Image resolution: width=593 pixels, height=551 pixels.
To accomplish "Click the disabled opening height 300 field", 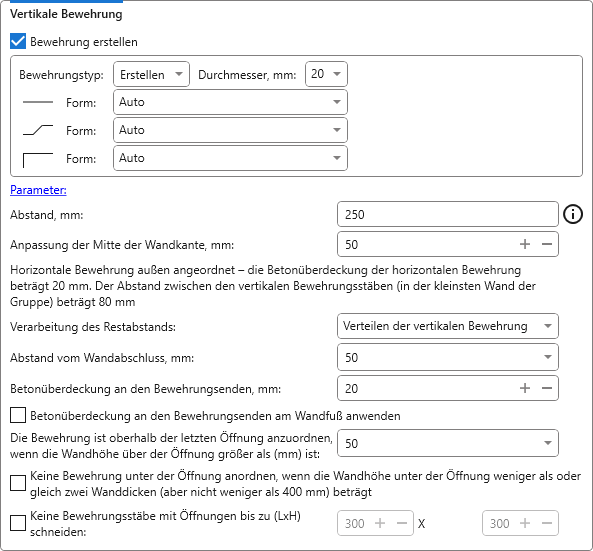I will [x=520, y=523].
